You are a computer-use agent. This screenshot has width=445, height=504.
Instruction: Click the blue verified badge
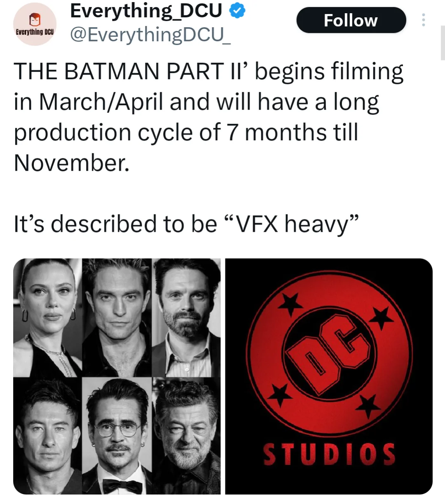pos(237,11)
